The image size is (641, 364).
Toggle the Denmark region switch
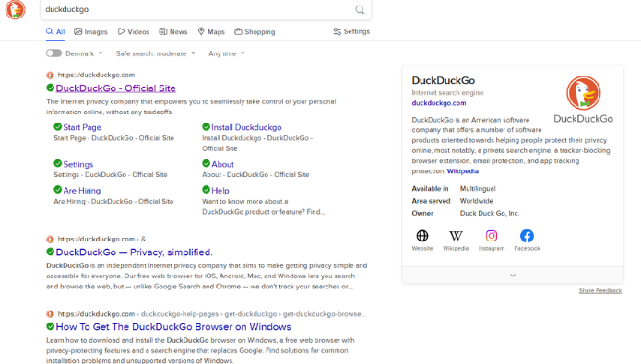pos(53,53)
